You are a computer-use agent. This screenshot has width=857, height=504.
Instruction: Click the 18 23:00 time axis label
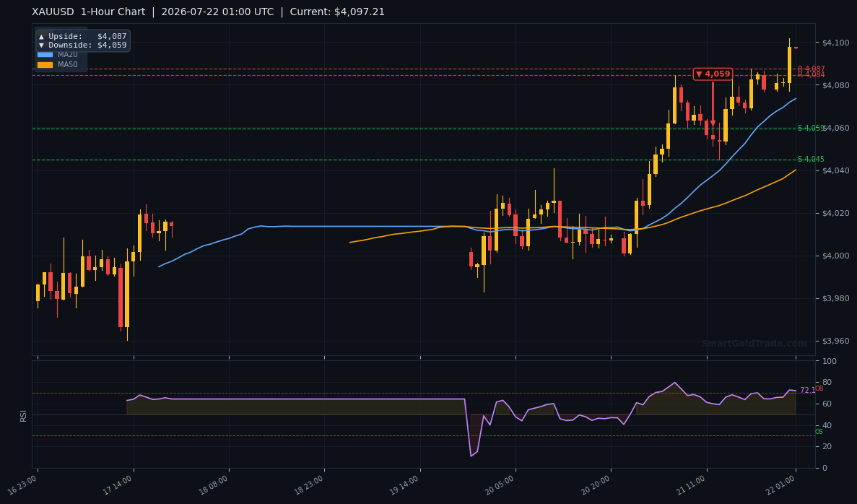click(x=310, y=485)
